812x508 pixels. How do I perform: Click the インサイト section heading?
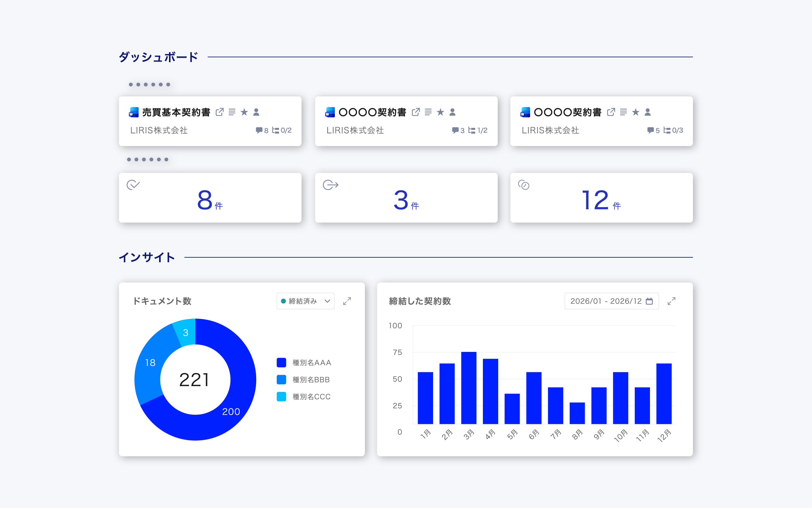[147, 257]
